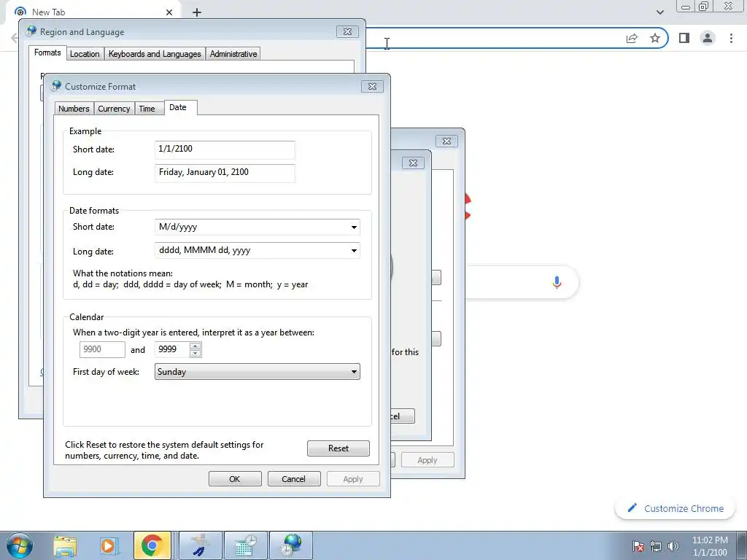
Task: Switch to the Numbers tab
Action: tap(74, 109)
